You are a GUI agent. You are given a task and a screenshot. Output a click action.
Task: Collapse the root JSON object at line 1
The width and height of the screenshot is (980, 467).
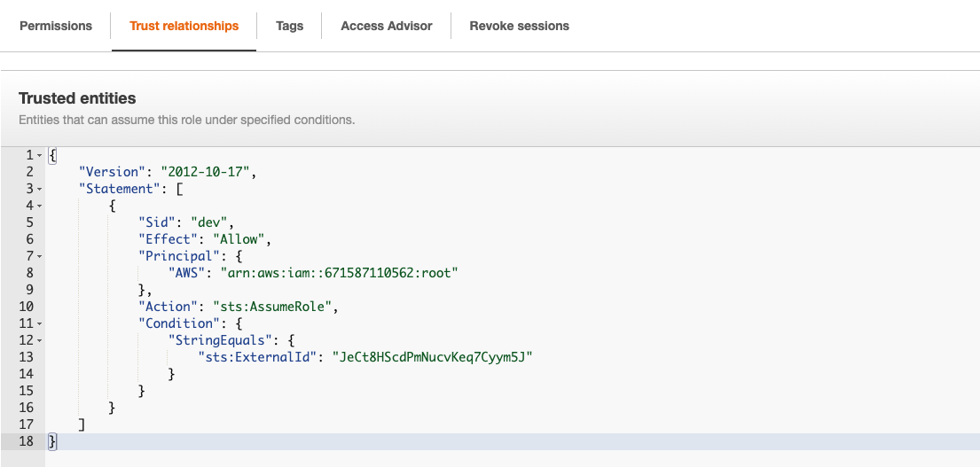coord(40,156)
